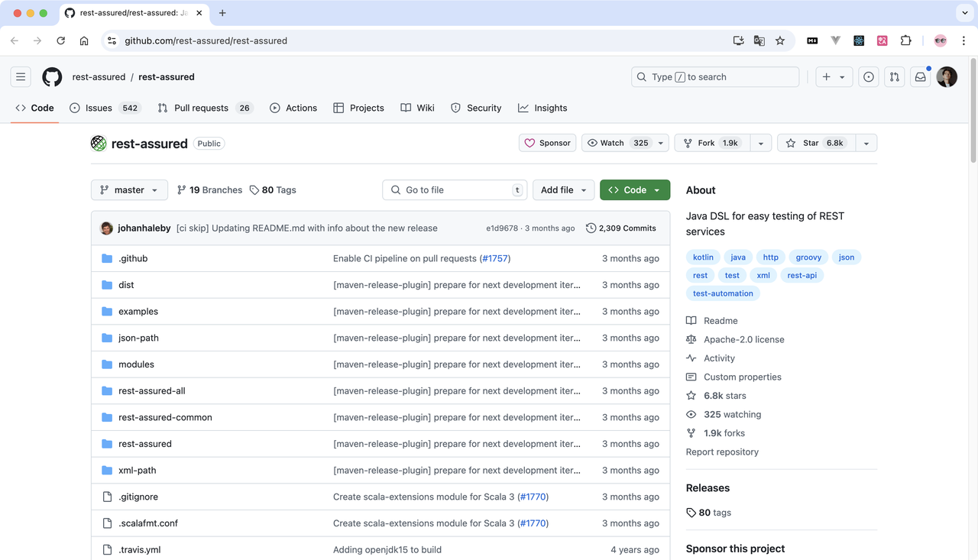Open the Report repository link
Image resolution: width=978 pixels, height=560 pixels.
point(722,452)
